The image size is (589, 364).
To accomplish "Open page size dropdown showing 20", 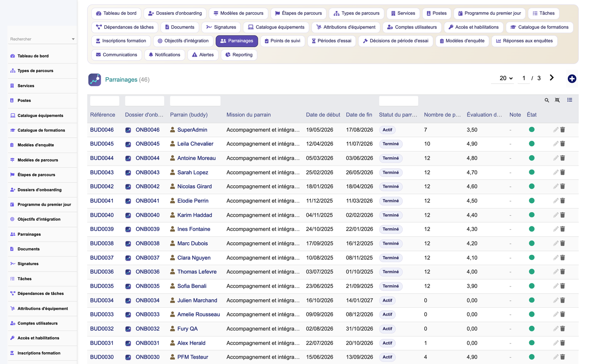I will pyautogui.click(x=506, y=78).
